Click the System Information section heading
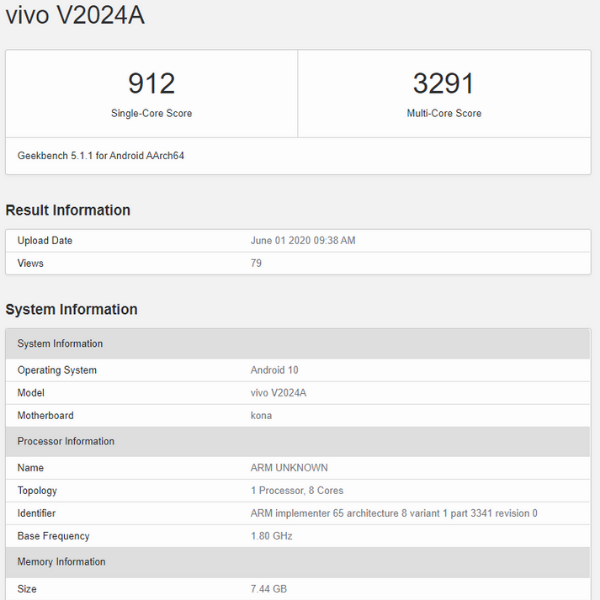 71,309
